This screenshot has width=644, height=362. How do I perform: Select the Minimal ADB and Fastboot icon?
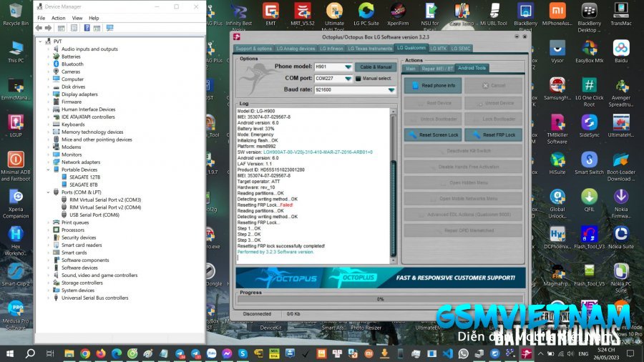pos(16,166)
